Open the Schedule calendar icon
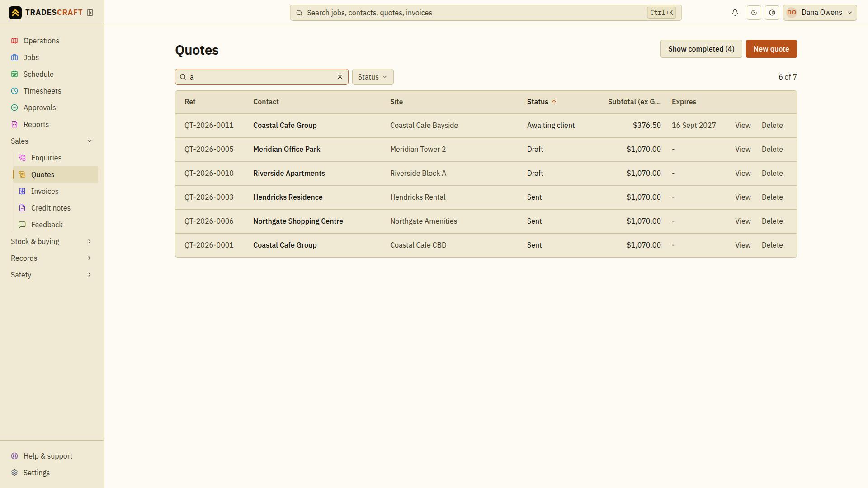Screen dimensions: 868x488 point(14,74)
